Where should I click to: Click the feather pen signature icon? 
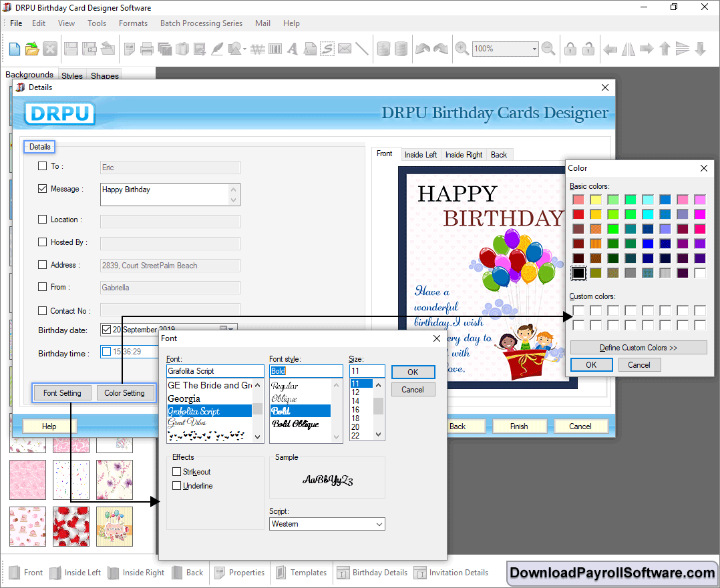217,49
